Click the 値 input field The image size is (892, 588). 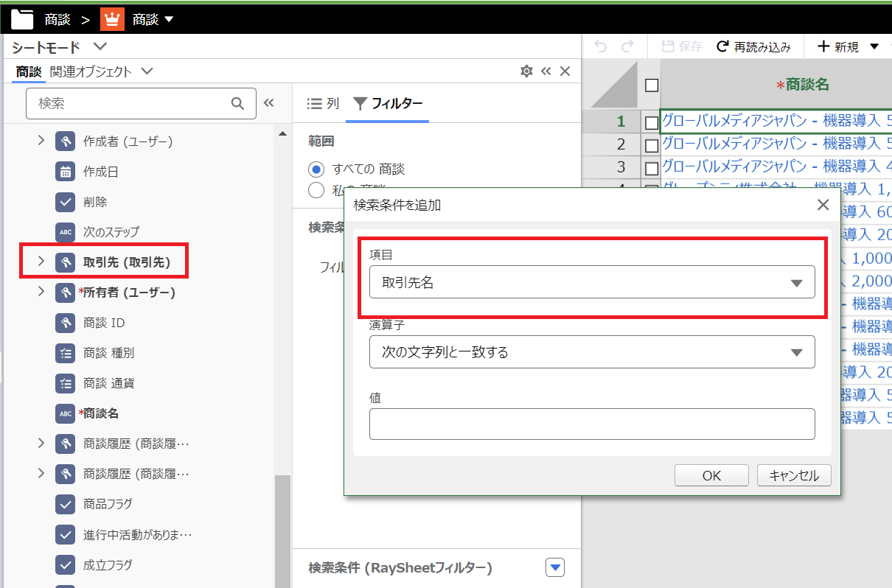pyautogui.click(x=591, y=424)
